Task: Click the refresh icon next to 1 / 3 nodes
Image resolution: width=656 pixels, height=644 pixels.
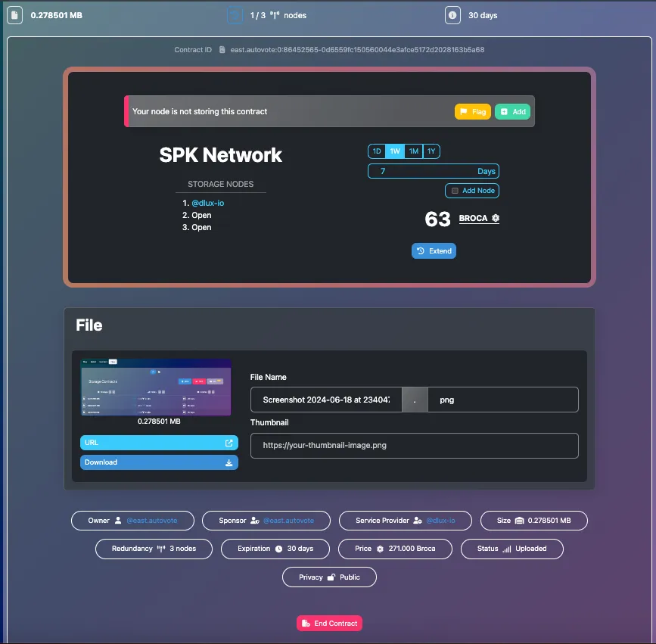Action: [x=235, y=15]
